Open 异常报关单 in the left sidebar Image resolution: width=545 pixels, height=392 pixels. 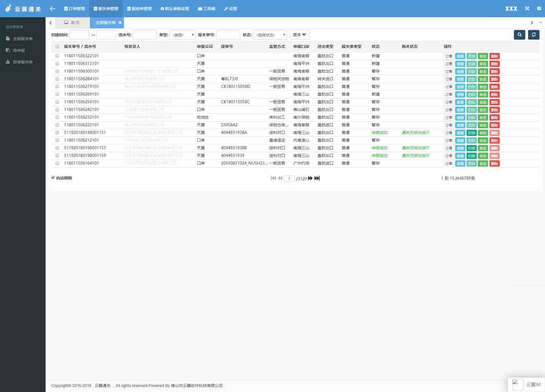(x=22, y=62)
